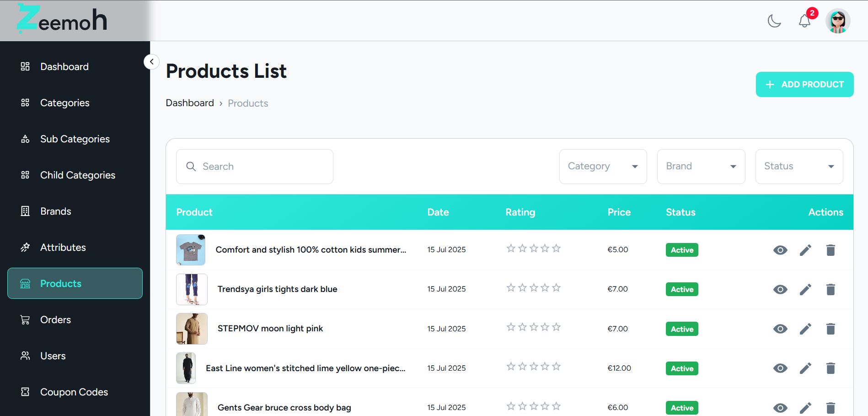View the Trendsya girls tights product details
This screenshot has height=416, width=868.
coord(780,289)
